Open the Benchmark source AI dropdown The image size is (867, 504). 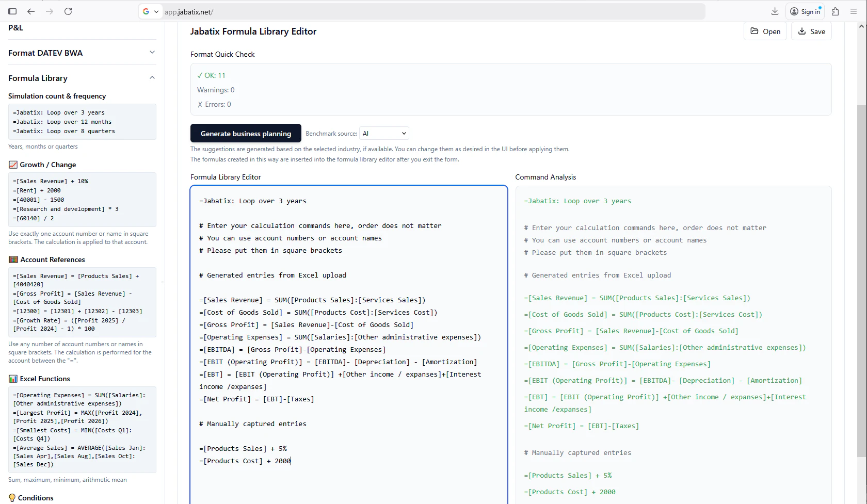[x=383, y=133]
